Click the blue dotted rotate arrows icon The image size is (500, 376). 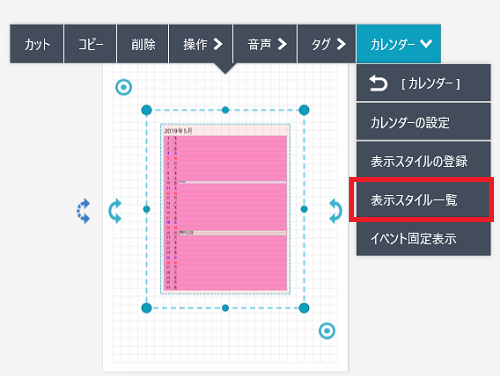tap(83, 211)
